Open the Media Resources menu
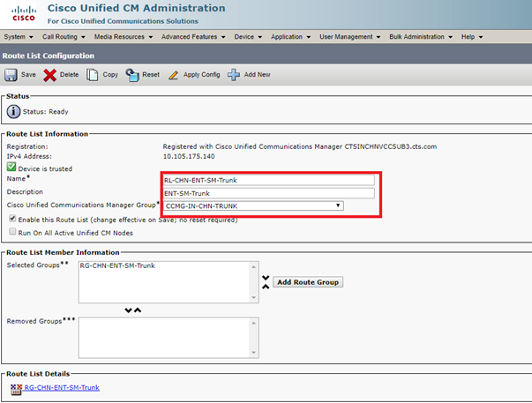The height and width of the screenshot is (403, 532). point(124,37)
